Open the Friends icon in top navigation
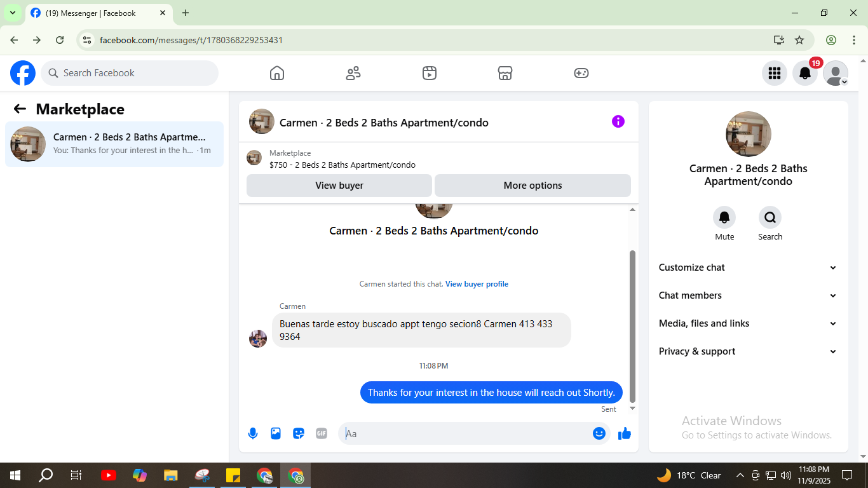This screenshot has width=868, height=488. point(353,73)
